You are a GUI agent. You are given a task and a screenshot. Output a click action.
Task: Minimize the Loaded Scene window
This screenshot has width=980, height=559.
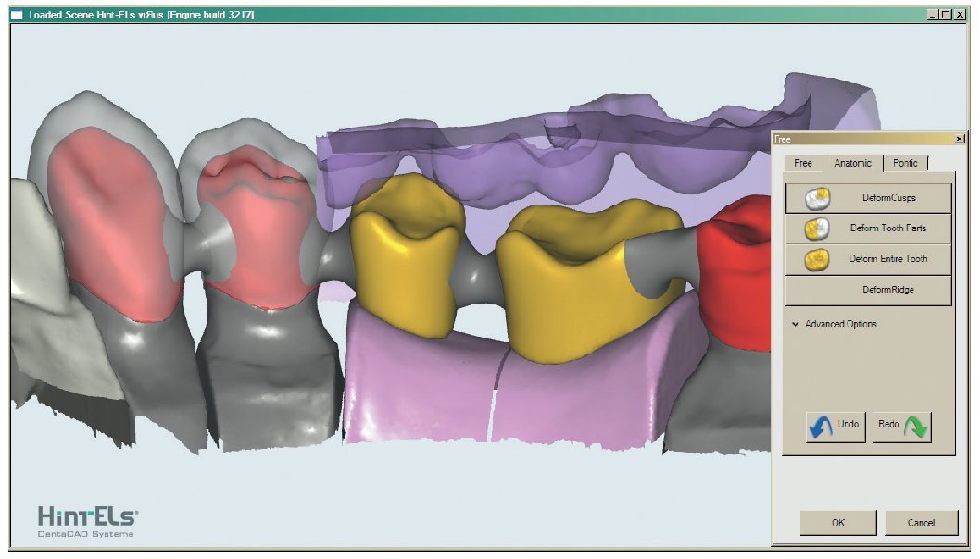click(932, 15)
